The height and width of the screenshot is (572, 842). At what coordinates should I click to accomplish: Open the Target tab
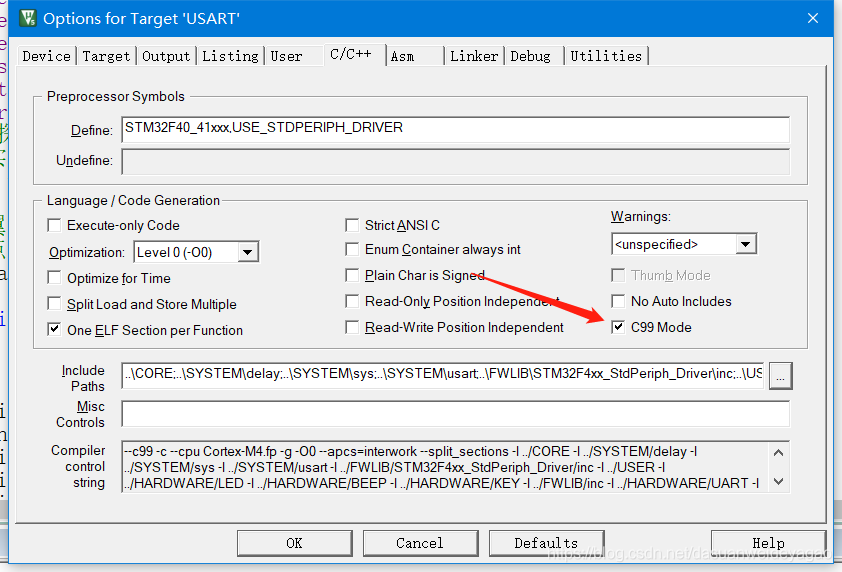106,56
